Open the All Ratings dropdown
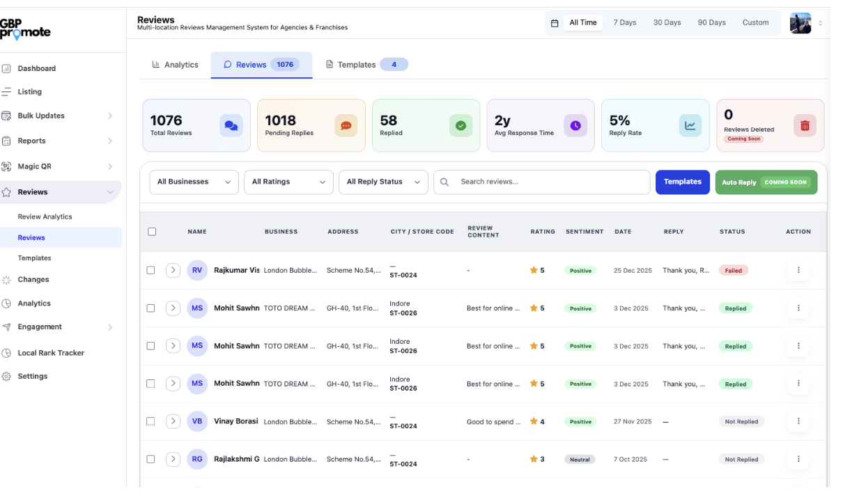The height and width of the screenshot is (504, 843). click(288, 182)
